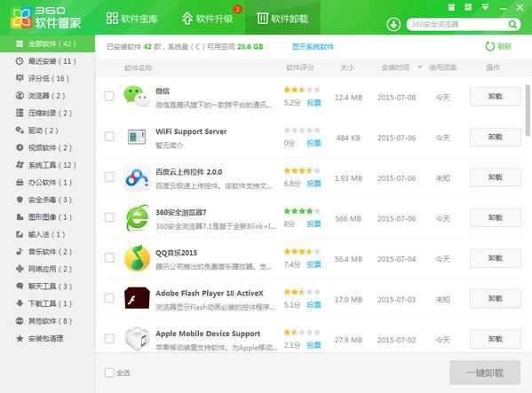532x393 pixels.
Task: Click the 360 browser search input field
Action: pos(458,24)
